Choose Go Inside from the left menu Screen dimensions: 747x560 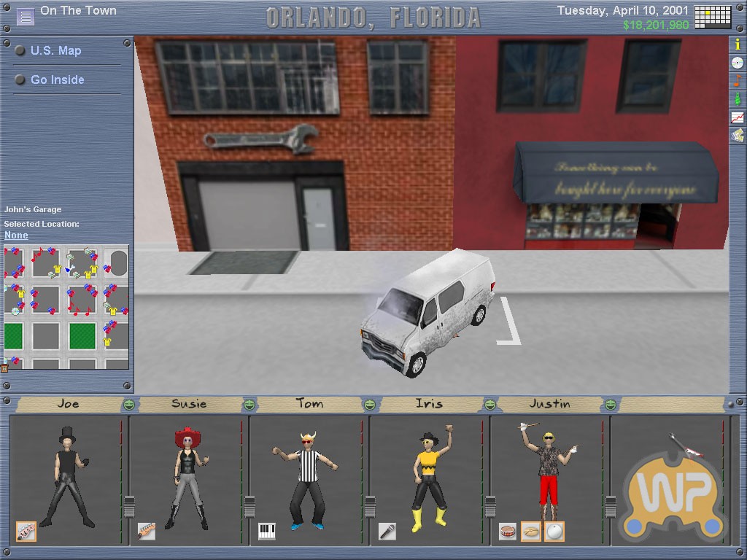pos(57,79)
